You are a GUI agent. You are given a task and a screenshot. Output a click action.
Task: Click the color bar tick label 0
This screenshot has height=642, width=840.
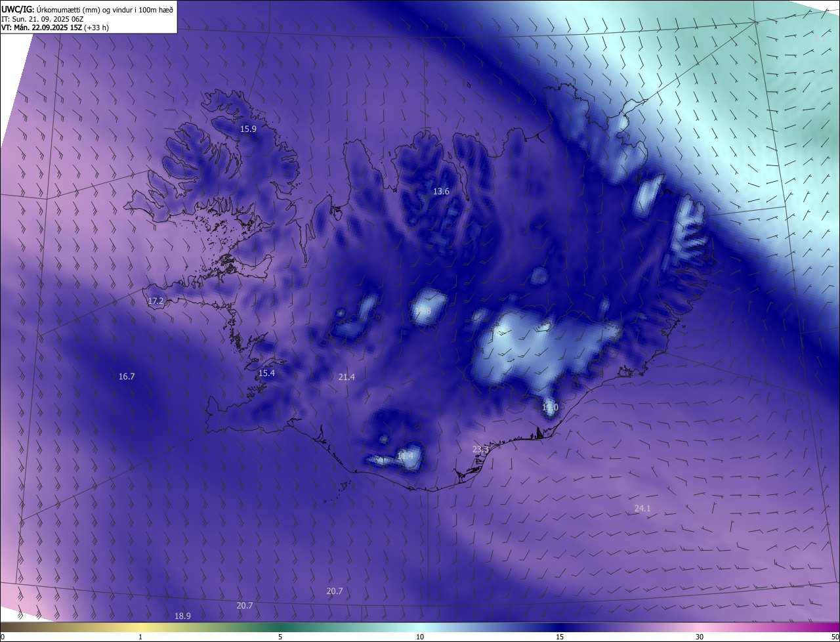click(3, 637)
